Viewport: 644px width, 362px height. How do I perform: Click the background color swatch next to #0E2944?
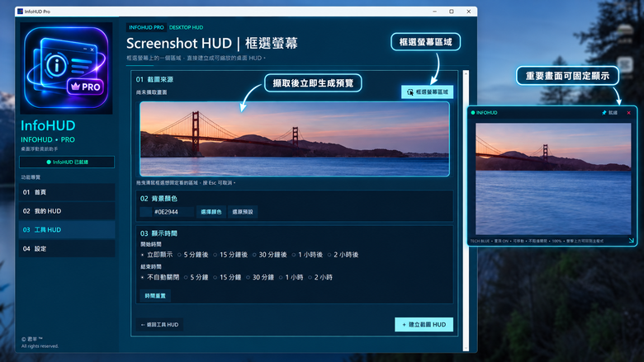click(x=146, y=212)
